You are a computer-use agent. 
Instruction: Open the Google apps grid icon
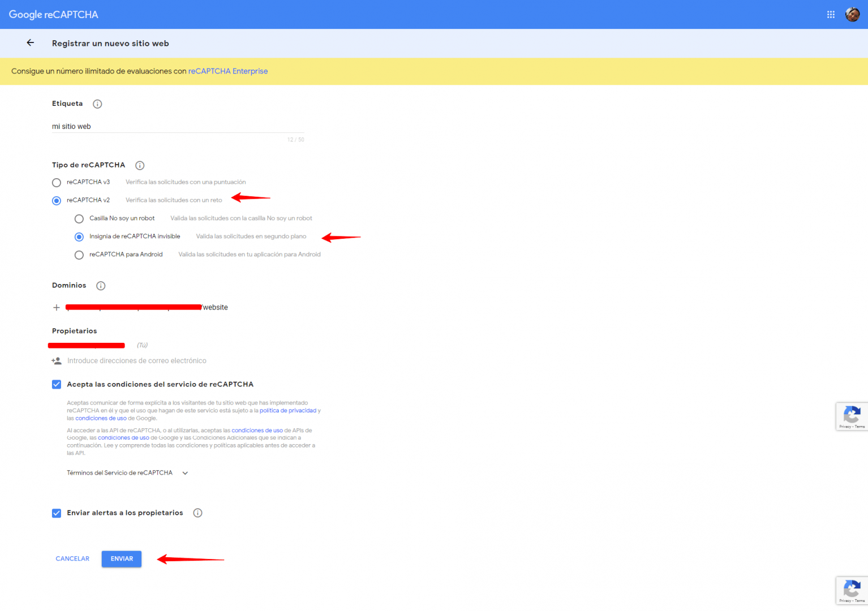(831, 15)
